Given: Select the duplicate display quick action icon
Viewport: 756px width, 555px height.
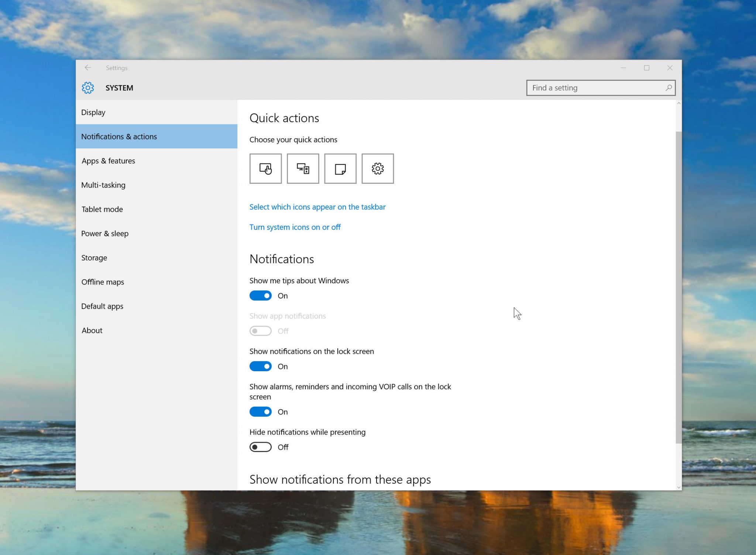Looking at the screenshot, I should (x=302, y=169).
